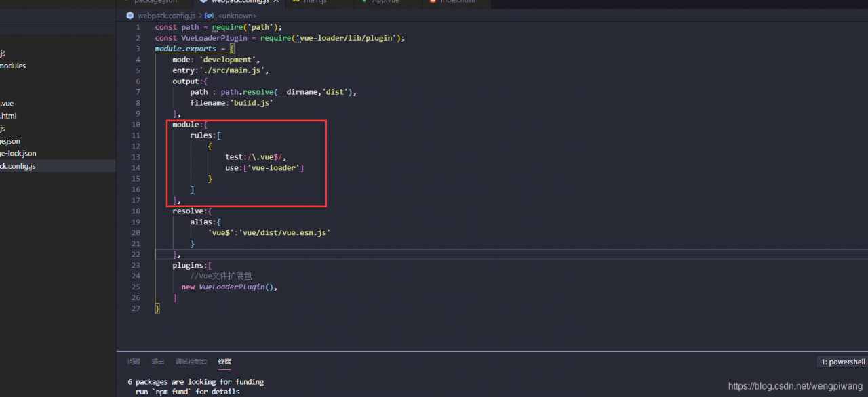This screenshot has width=868, height=397.
Task: Click the 'path' string on line 1
Action: (x=260, y=27)
